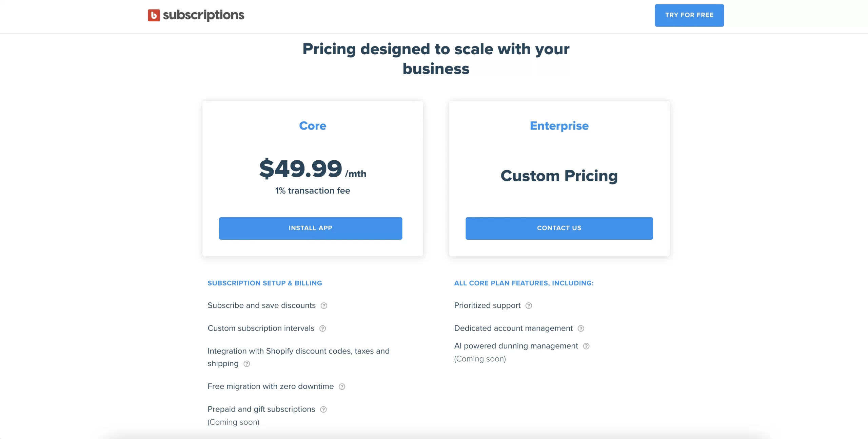Click the Subscription Setup & Billing heading
Screen dimensions: 868x439
click(x=265, y=283)
